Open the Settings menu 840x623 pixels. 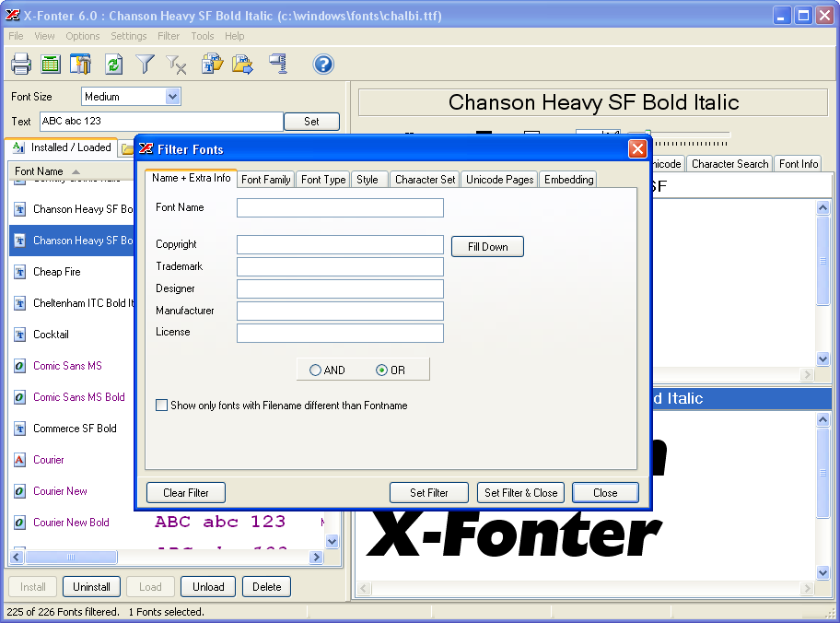[x=129, y=36]
